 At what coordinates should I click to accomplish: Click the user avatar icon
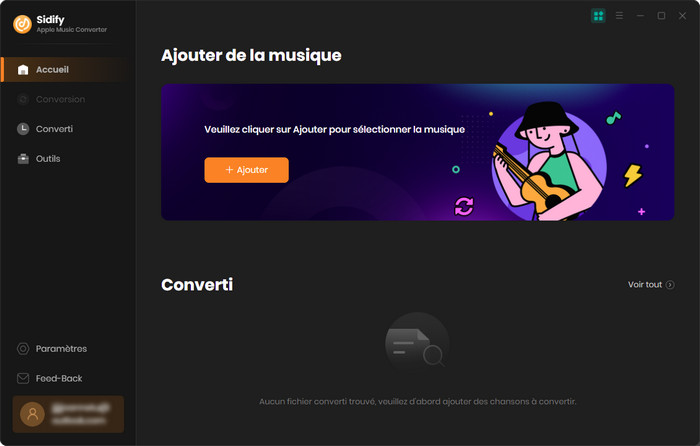(32, 414)
